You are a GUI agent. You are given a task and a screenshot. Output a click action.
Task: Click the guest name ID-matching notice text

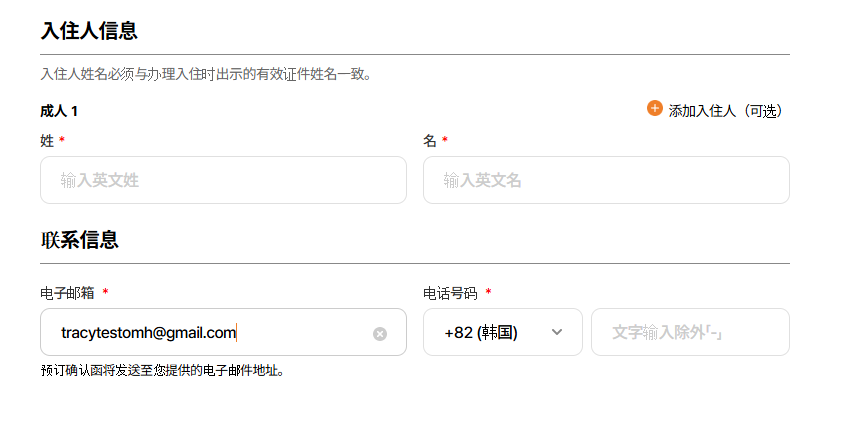pyautogui.click(x=206, y=74)
